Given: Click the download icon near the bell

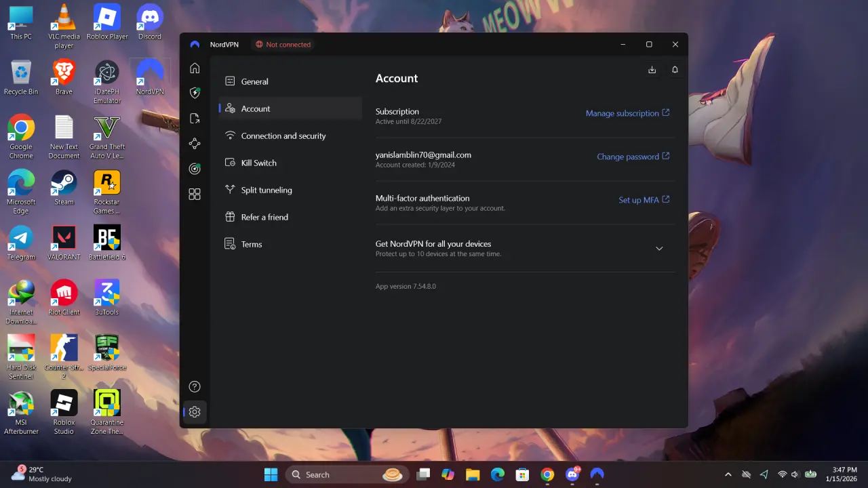Looking at the screenshot, I should 652,70.
